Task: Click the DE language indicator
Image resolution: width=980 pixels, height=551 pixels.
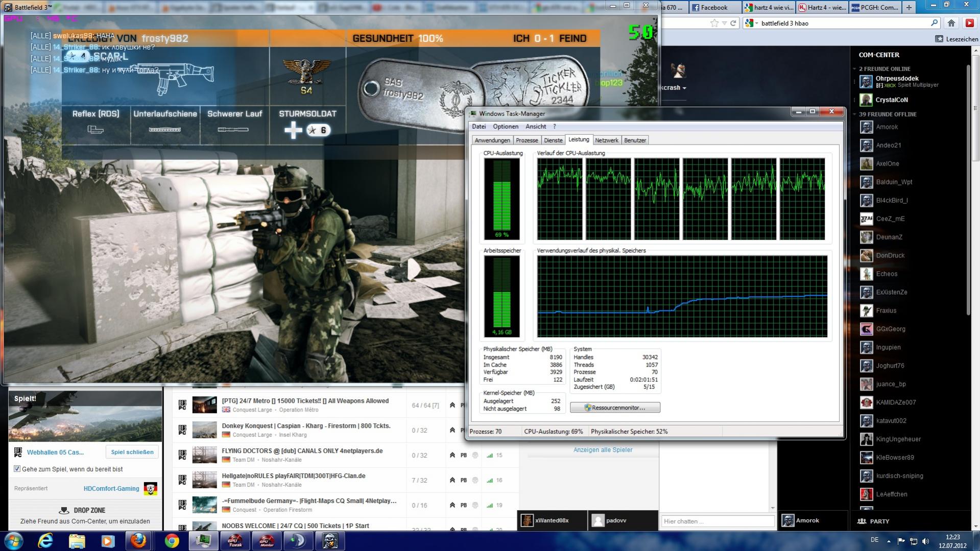Action: click(x=874, y=540)
